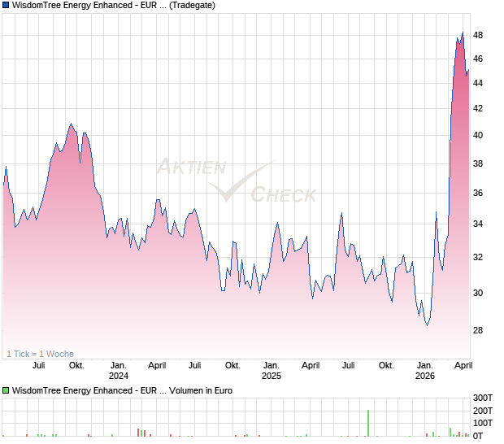Image resolution: width=504 pixels, height=444 pixels.
Task: Click the 200T label on volume axis
Action: coord(483,411)
